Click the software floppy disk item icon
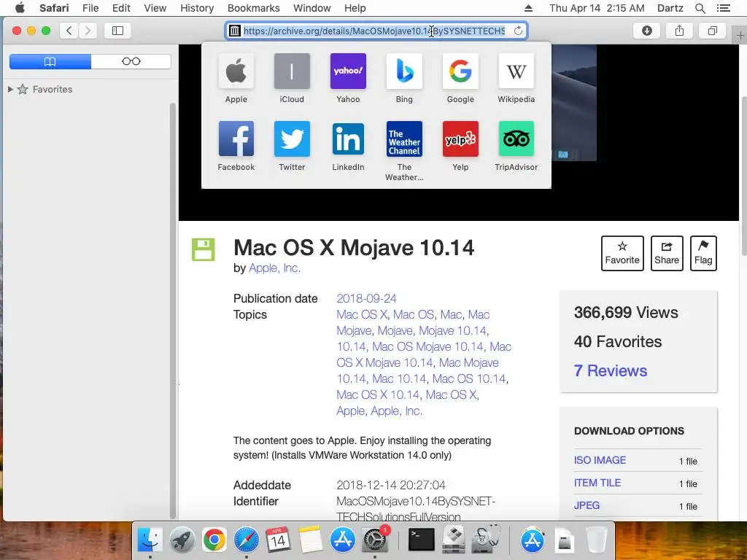Viewport: 747px width, 560px height. (204, 249)
